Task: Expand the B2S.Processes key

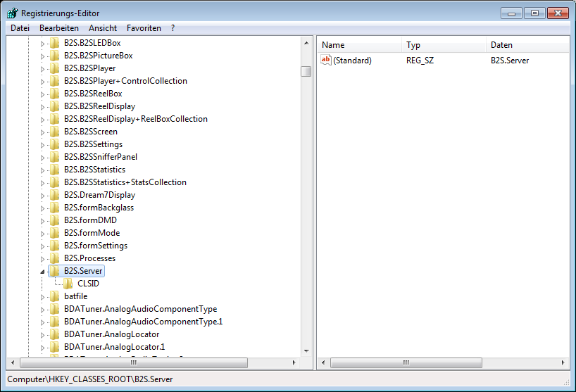Action: 42,259
